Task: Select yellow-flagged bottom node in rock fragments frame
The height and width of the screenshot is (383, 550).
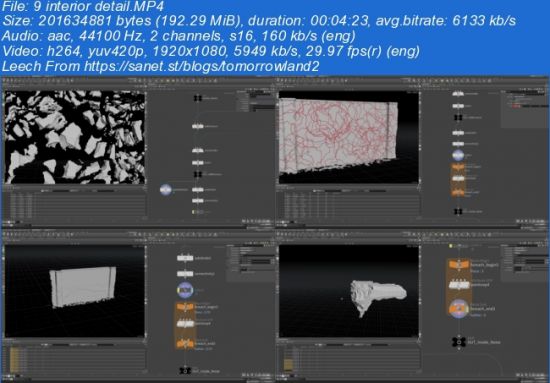Action: tap(197, 212)
